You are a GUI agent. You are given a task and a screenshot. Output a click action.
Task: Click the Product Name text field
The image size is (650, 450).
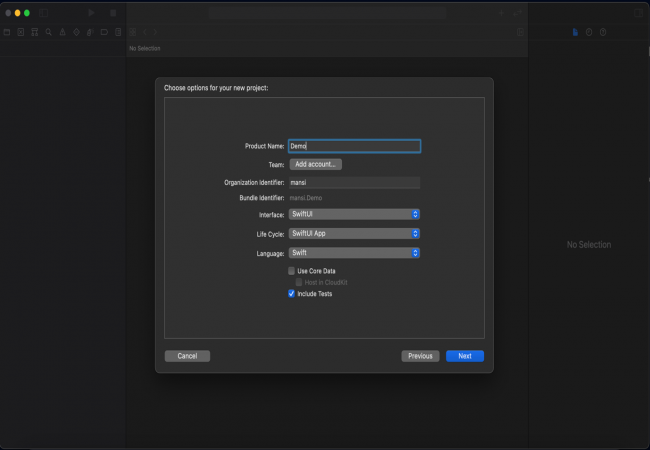point(355,146)
